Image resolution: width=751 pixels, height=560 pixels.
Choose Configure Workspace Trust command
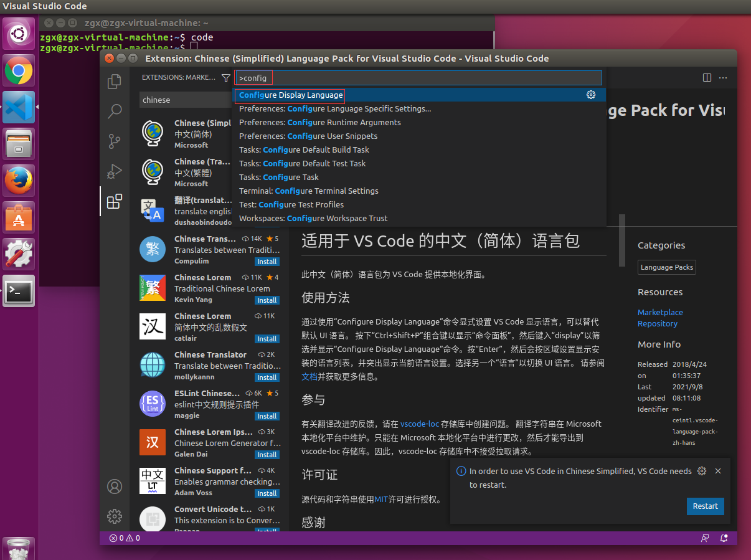pos(419,218)
